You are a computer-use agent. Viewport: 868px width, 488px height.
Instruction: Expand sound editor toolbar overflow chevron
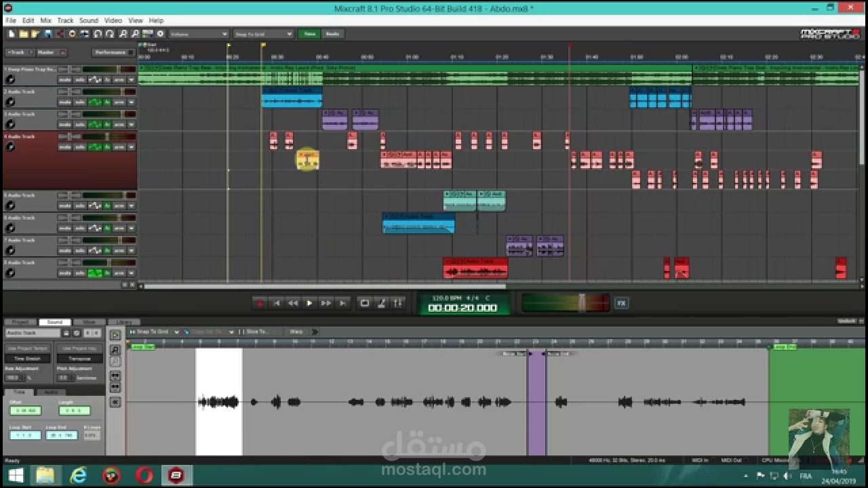[315, 332]
